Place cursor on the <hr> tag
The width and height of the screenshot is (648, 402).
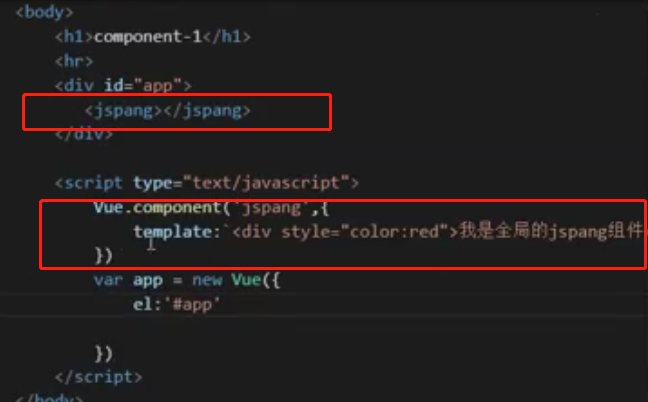[74, 61]
